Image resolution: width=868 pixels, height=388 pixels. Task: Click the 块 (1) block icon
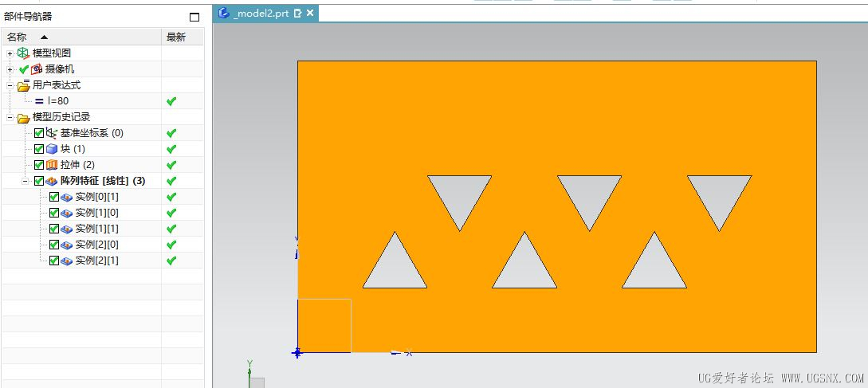52,150
